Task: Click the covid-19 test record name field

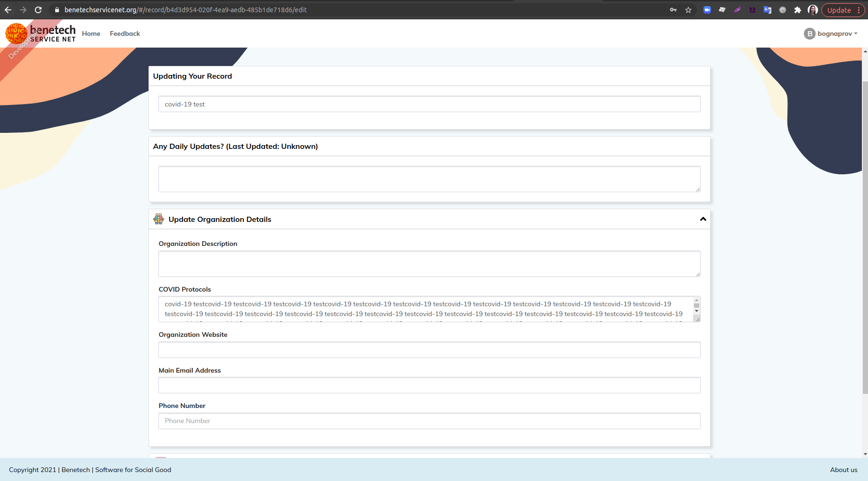Action: [x=429, y=104]
